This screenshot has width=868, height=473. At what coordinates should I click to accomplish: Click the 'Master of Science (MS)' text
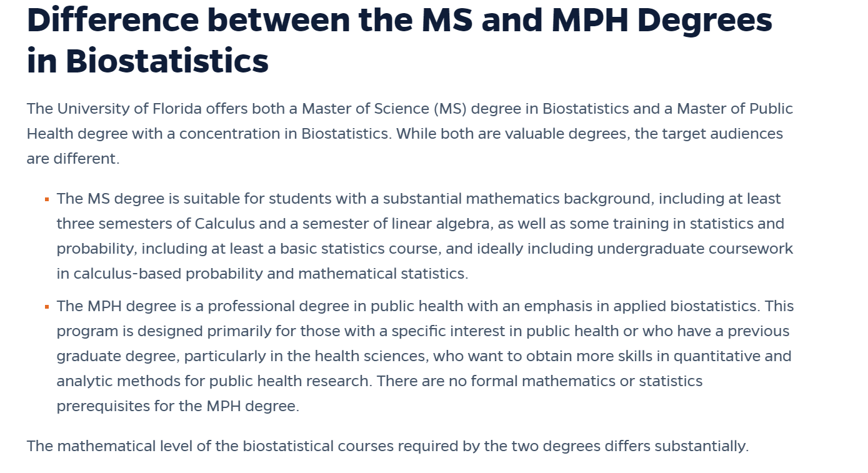point(384,109)
